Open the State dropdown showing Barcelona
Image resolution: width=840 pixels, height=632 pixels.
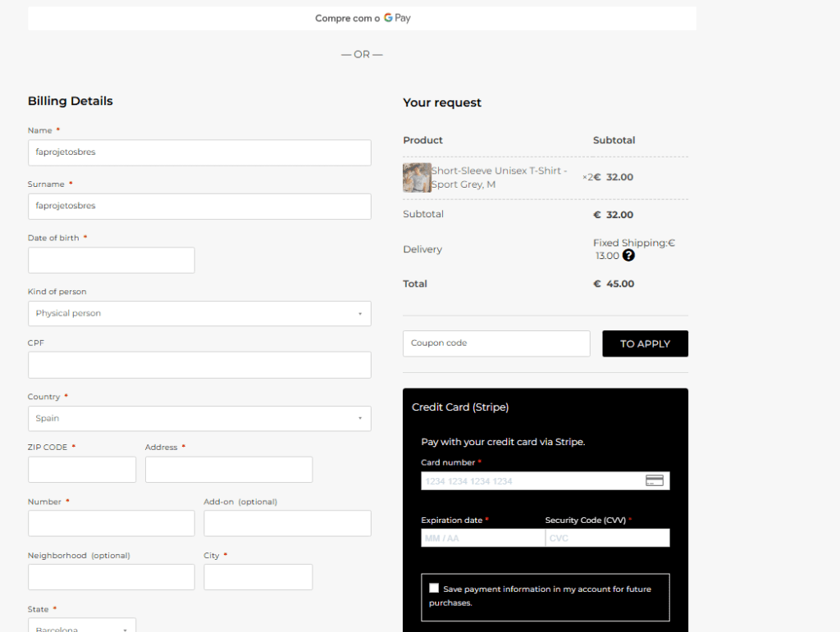81,627
